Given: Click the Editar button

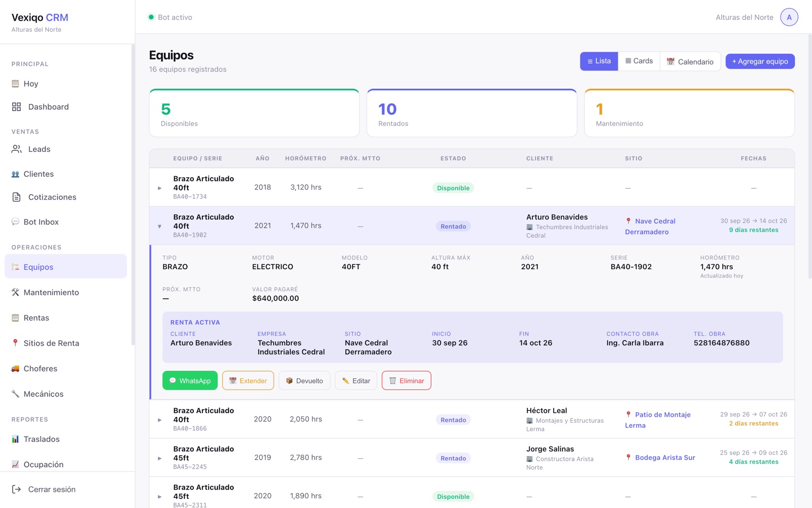Looking at the screenshot, I should click(356, 380).
